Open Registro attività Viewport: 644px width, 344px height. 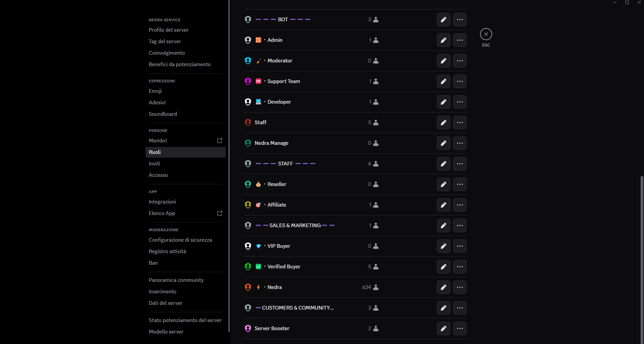[168, 251]
